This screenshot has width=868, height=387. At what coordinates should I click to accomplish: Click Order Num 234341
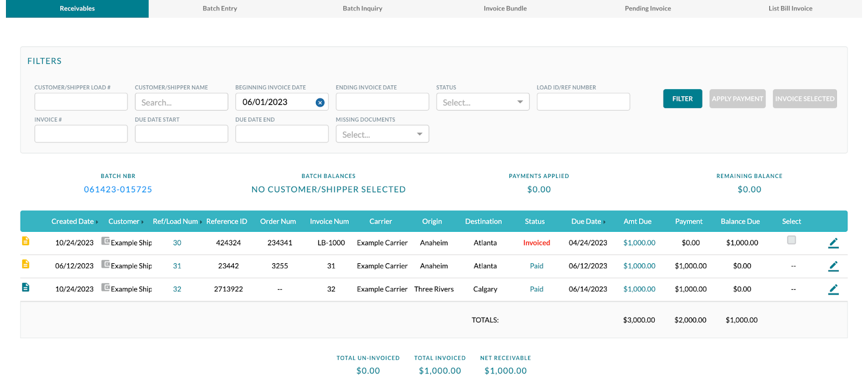point(280,243)
